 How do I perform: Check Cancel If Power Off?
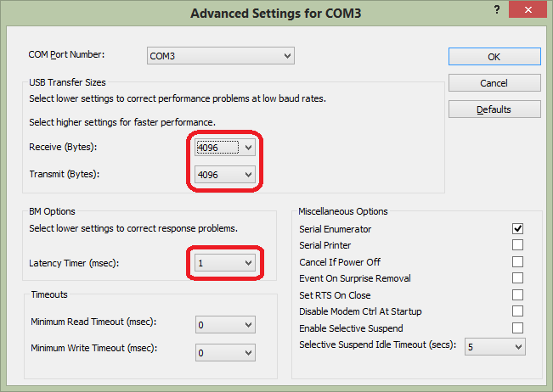click(517, 262)
